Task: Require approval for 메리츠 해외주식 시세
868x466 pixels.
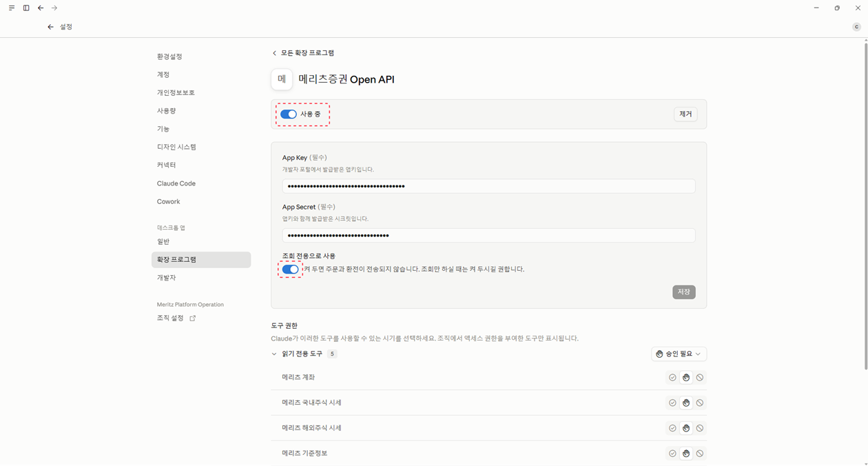Action: (686, 428)
